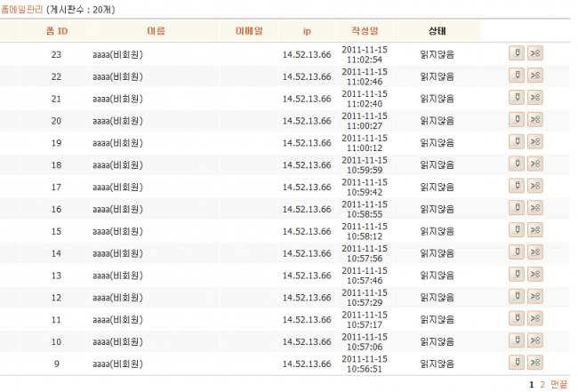This screenshot has height=392, width=578.
Task: Edit form ID 16 via the pencil icon
Action: (x=517, y=208)
